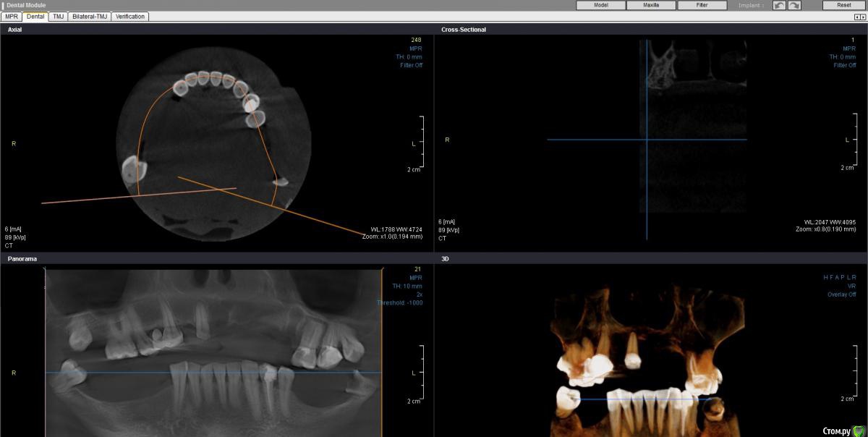This screenshot has height=437, width=868.
Task: Switch to the MPR tab
Action: pos(12,16)
